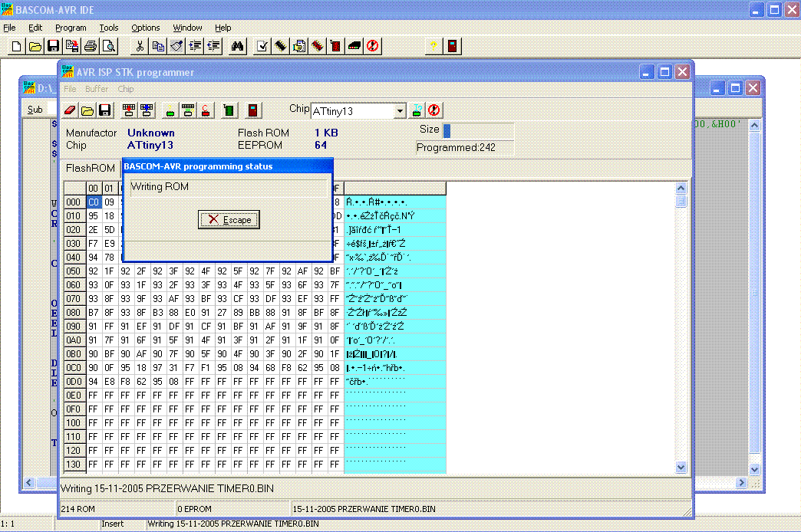
Task: Paste with the clipboard brush icon
Action: tap(176, 47)
